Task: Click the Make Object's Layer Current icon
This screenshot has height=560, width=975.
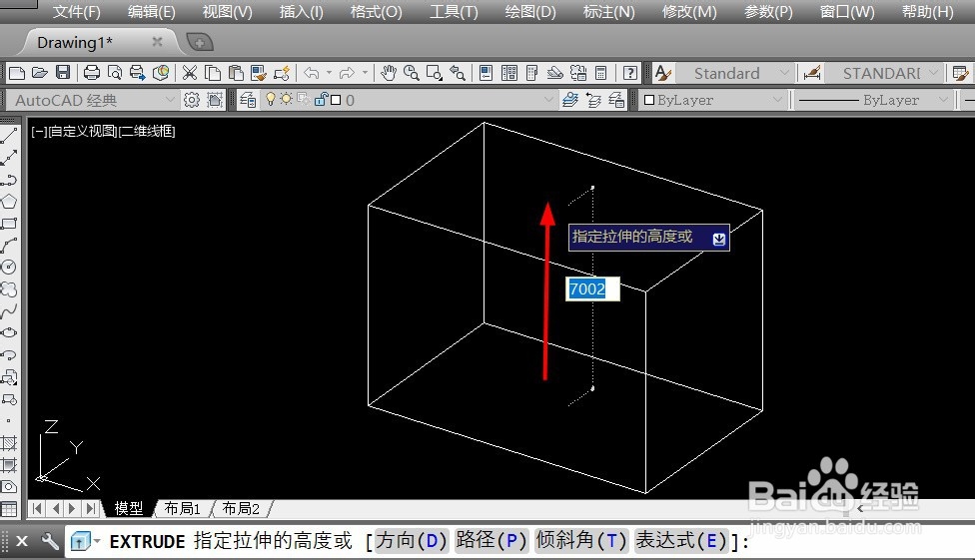Action: [x=570, y=100]
